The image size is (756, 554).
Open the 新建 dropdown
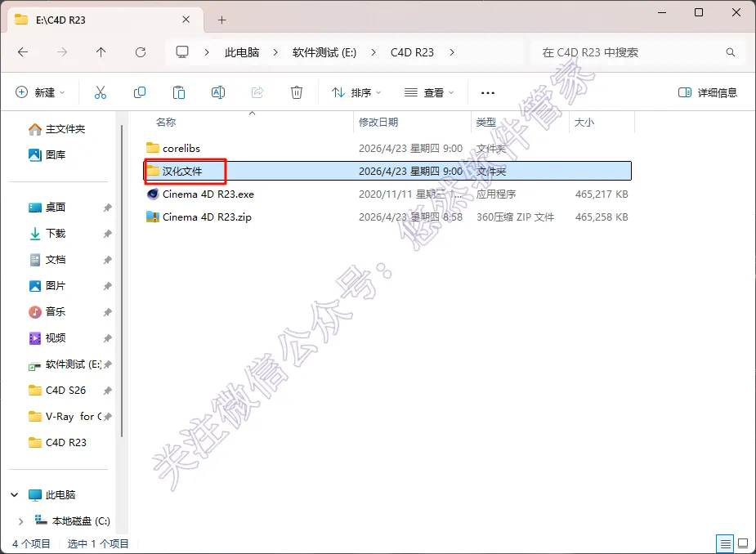[x=41, y=92]
